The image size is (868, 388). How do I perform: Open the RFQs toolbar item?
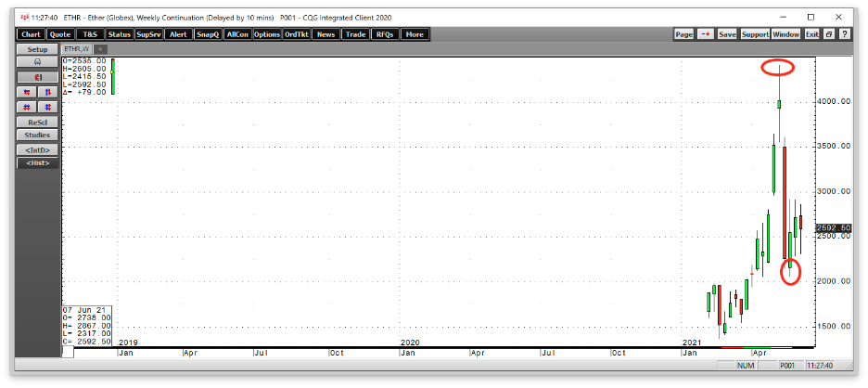click(385, 34)
